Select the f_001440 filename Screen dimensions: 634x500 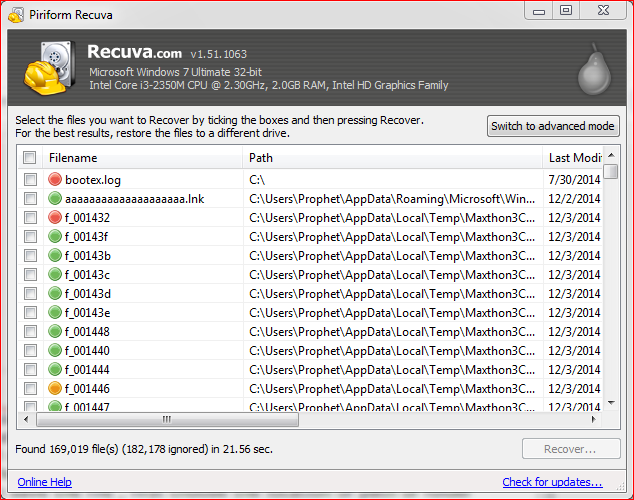coord(87,350)
